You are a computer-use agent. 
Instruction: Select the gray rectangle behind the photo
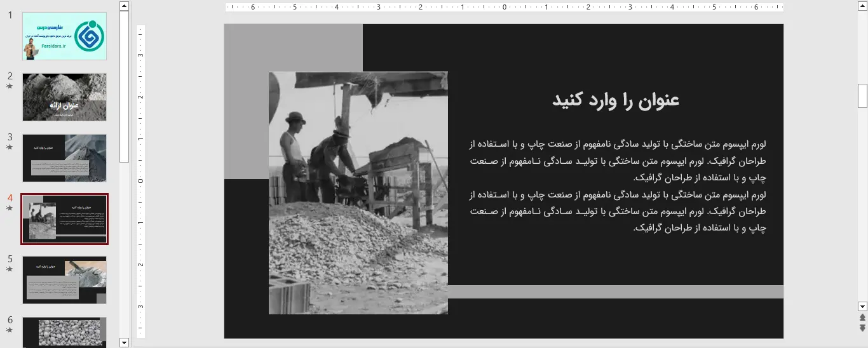294,102
